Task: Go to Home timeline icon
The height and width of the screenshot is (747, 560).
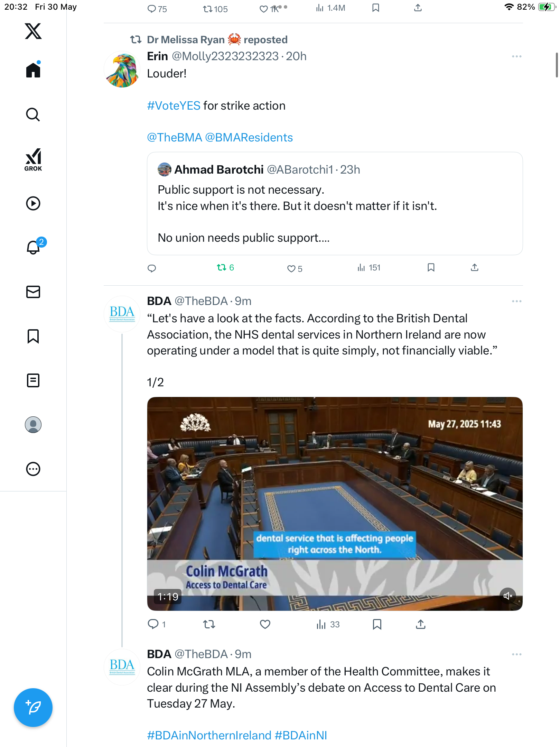Action: 33,70
